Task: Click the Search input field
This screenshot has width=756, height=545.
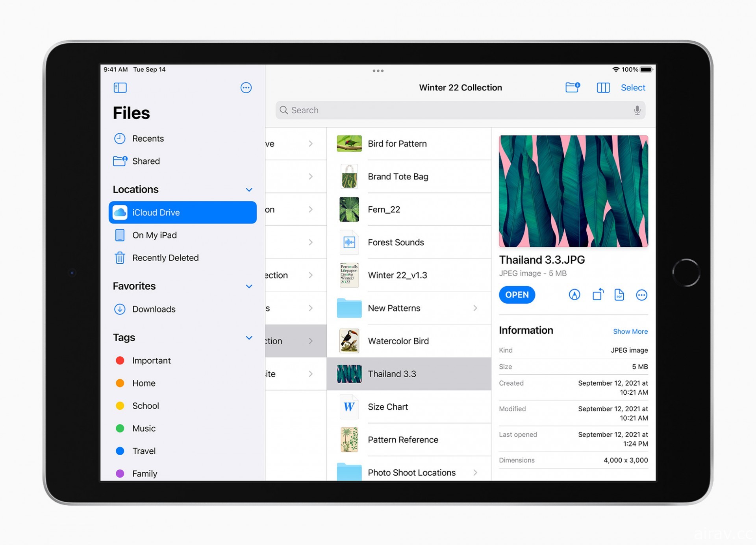Action: 460,110
